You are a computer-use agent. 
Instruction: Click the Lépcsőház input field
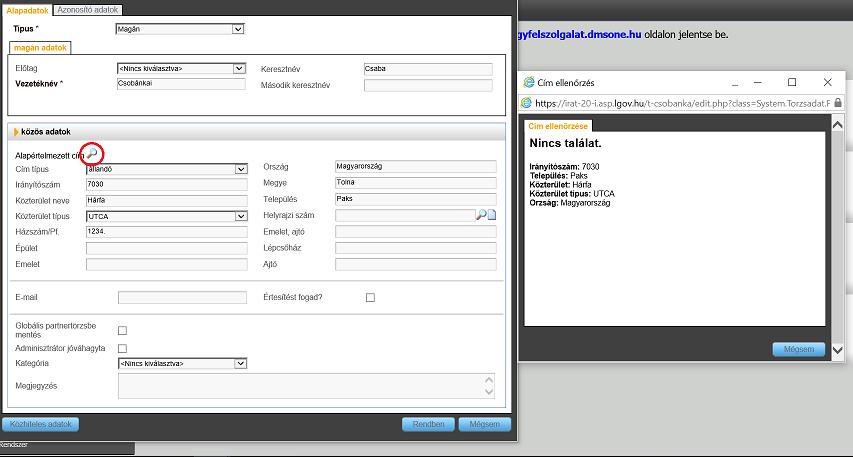click(416, 248)
